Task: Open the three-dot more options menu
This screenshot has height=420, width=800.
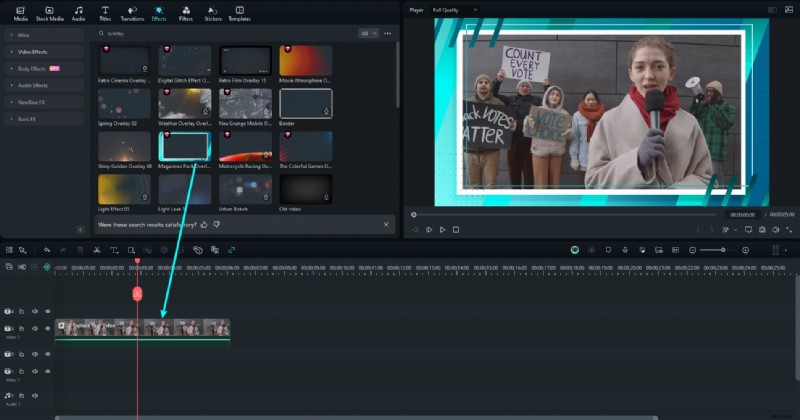Action: click(x=388, y=33)
